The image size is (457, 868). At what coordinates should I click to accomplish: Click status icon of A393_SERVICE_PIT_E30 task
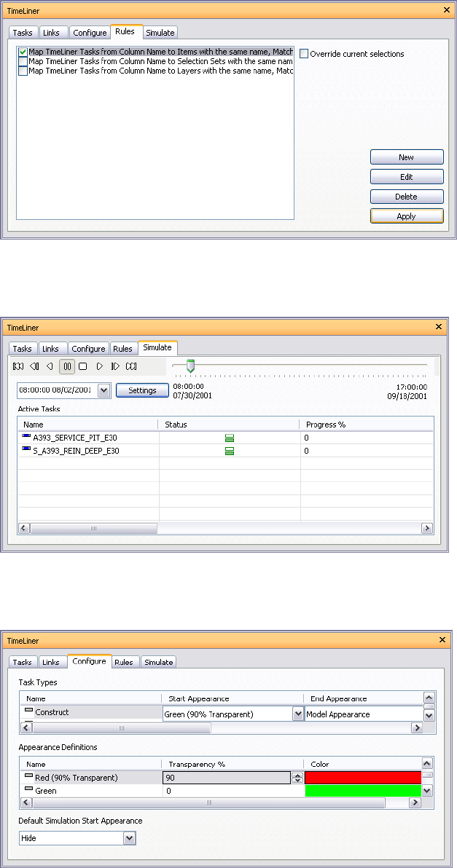tap(230, 438)
